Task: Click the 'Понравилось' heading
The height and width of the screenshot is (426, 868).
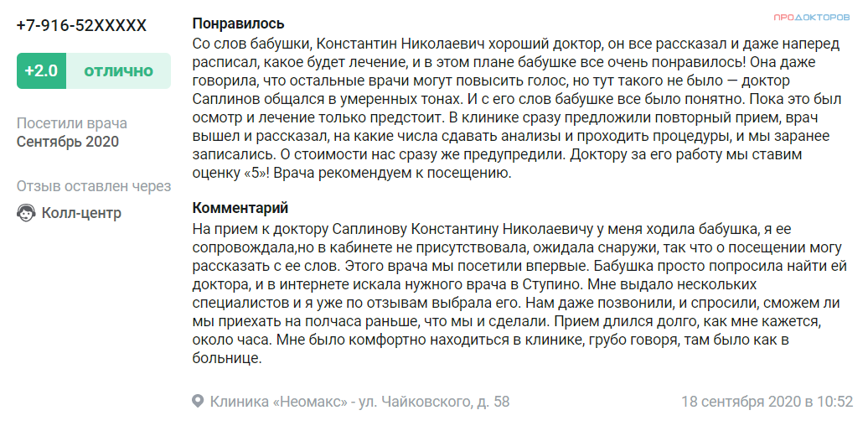Action: 238,23
